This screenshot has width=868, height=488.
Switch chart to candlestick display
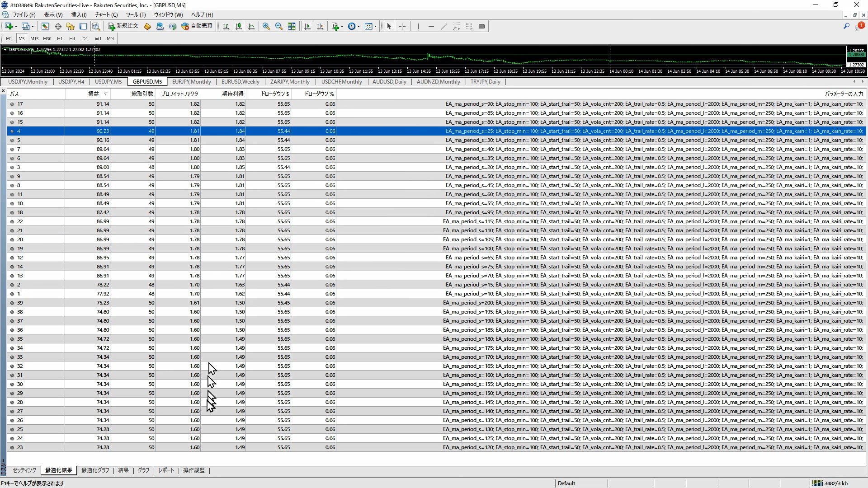[239, 26]
